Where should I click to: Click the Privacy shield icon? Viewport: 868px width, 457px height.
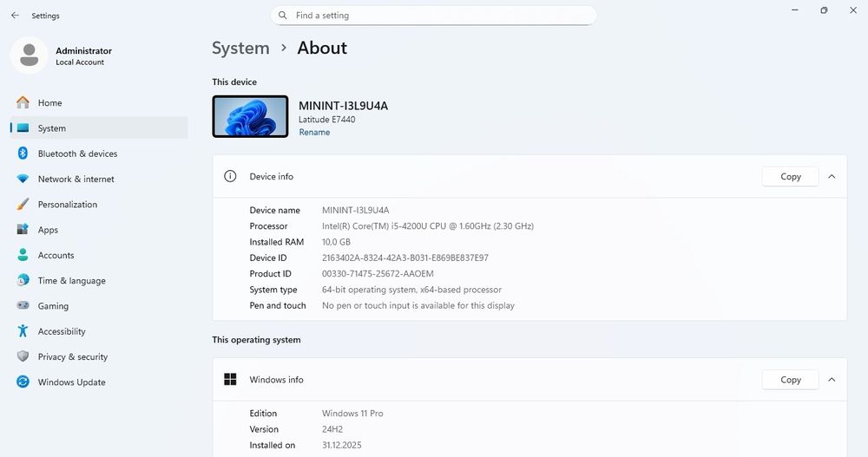(x=23, y=356)
